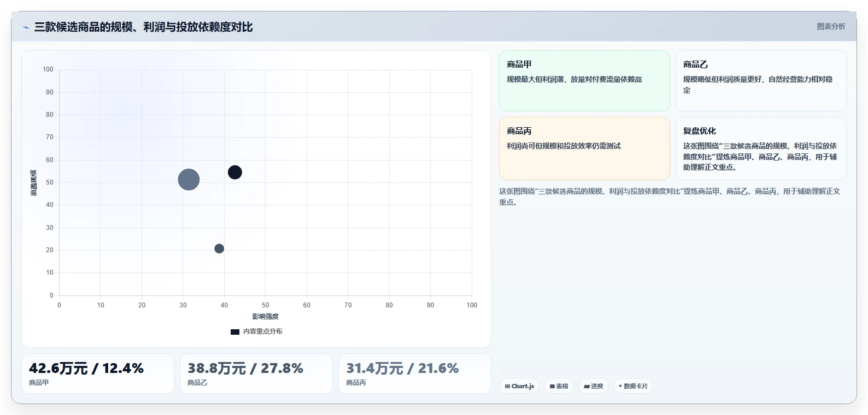This screenshot has width=868, height=415.
Task: Click the description 规模最大但利润薄，放量对付费流量依赖高
Action: [574, 79]
